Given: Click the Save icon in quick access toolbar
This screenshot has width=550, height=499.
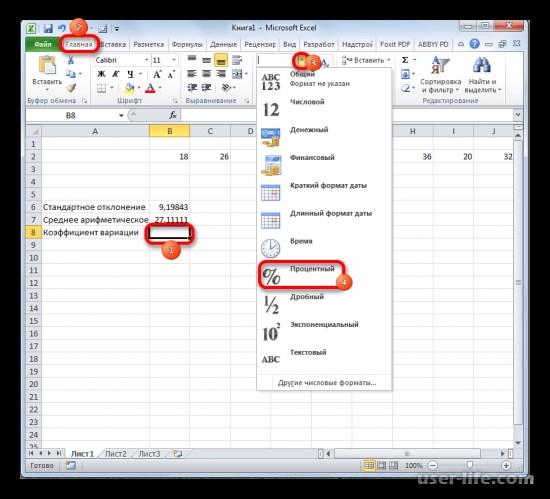Looking at the screenshot, I should [48, 28].
